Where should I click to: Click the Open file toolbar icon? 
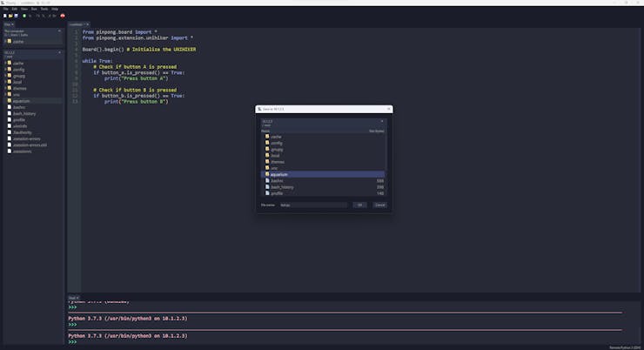pos(10,16)
